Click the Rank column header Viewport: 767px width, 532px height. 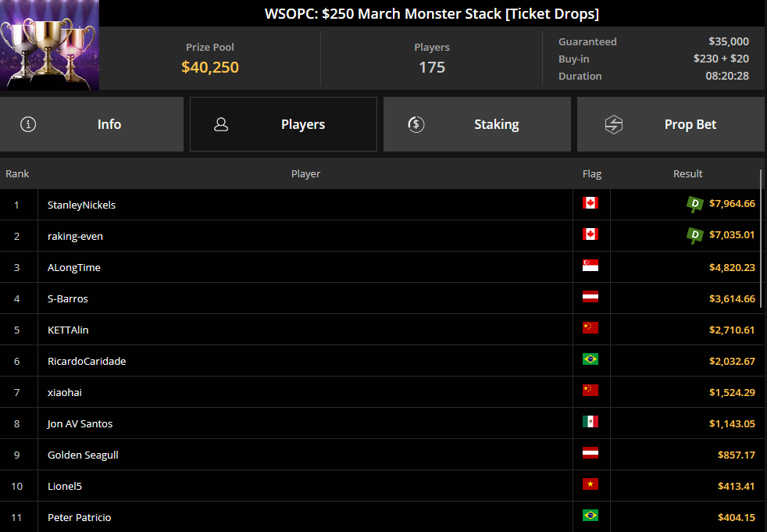tap(17, 173)
